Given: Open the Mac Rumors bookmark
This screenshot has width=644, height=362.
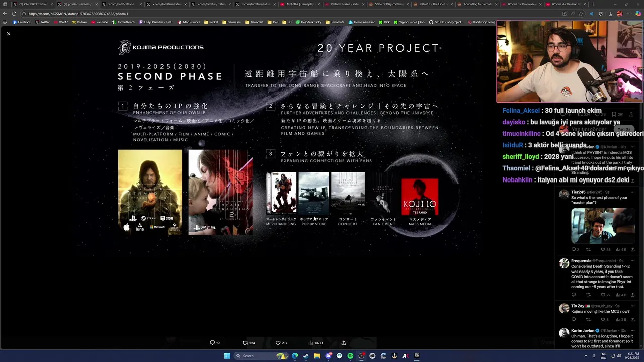Looking at the screenshot, I should (x=189, y=22).
